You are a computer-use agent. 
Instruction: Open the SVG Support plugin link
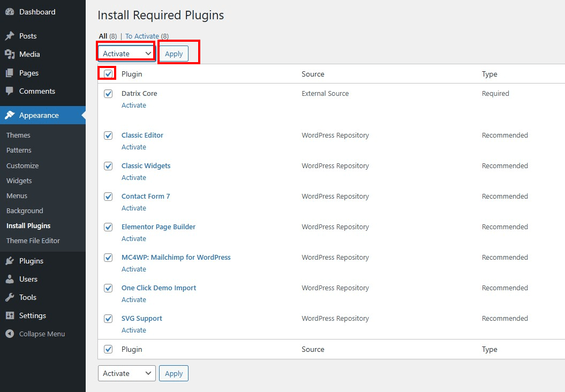tap(141, 319)
